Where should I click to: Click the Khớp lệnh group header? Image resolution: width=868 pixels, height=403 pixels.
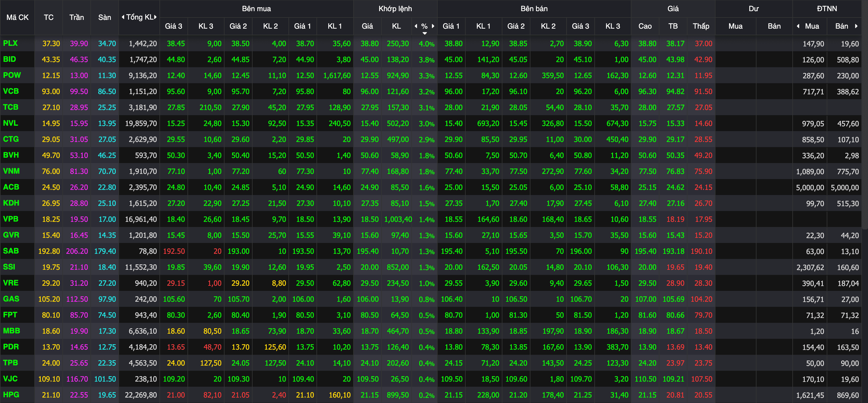click(x=395, y=9)
